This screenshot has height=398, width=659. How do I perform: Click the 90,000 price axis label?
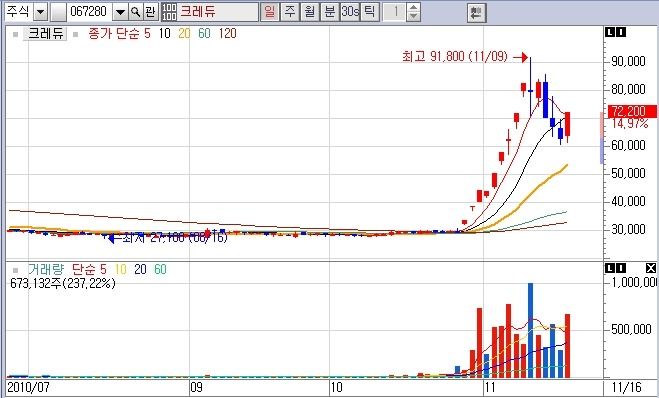[628, 62]
